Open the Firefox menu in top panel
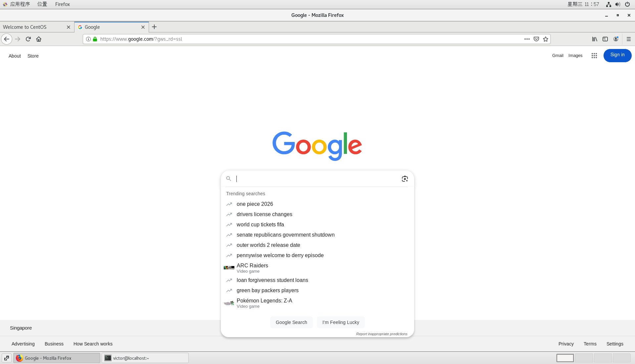The width and height of the screenshot is (635, 364). pyautogui.click(x=63, y=4)
